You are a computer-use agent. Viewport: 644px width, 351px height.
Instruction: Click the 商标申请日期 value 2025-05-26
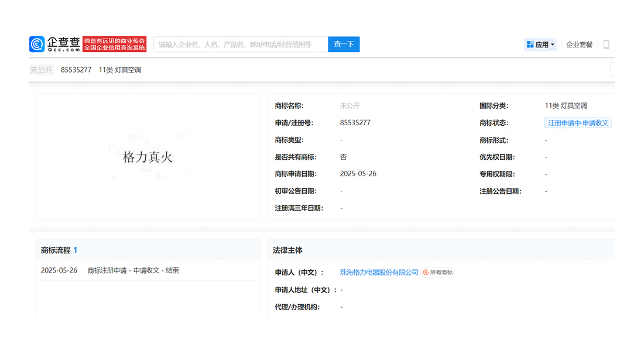[358, 174]
